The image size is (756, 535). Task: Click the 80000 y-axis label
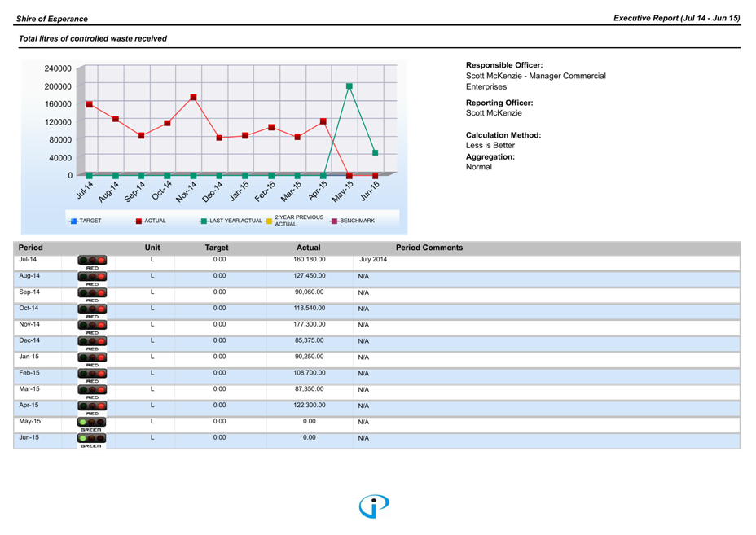click(x=60, y=140)
